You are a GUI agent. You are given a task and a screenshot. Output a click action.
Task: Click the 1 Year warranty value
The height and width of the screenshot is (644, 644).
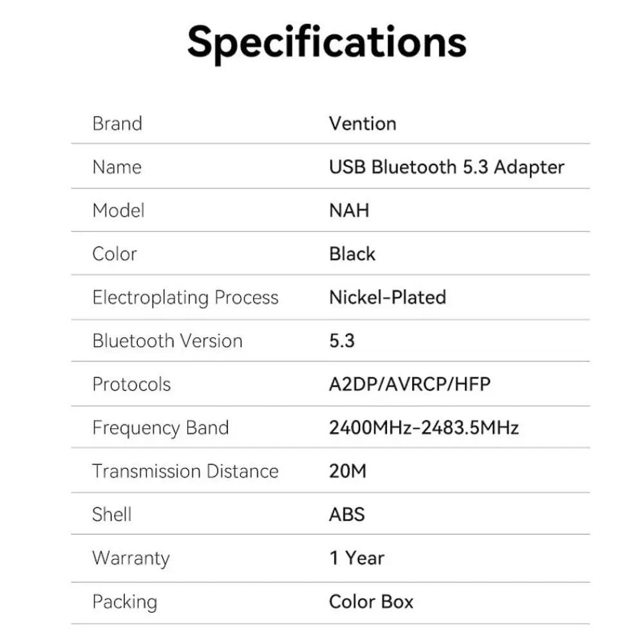pyautogui.click(x=357, y=558)
